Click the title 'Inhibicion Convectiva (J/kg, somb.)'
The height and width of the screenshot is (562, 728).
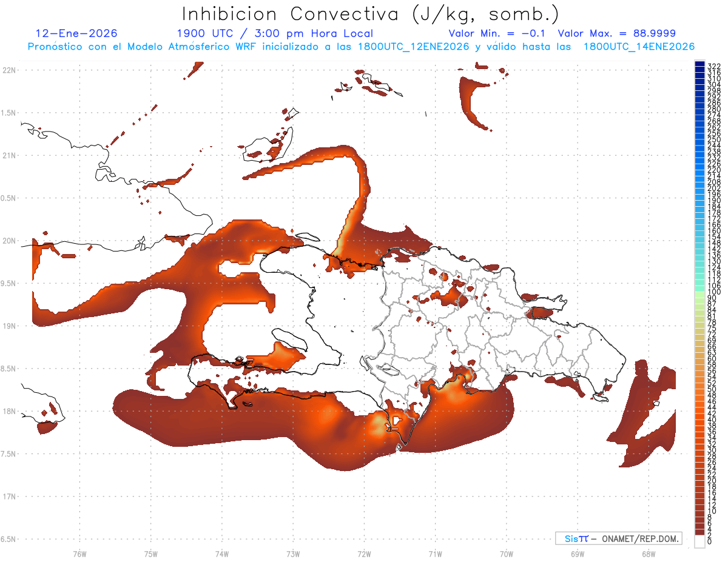pyautogui.click(x=371, y=15)
